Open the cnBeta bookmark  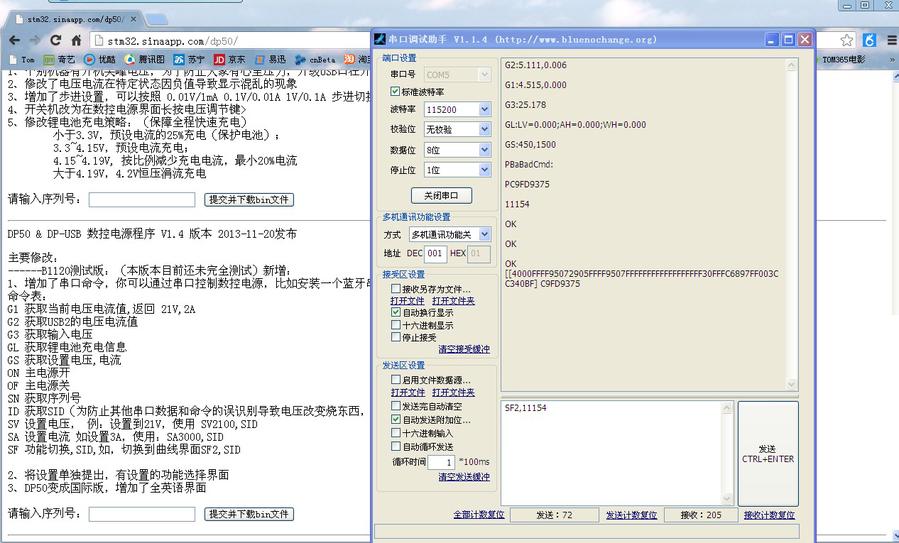point(314,60)
